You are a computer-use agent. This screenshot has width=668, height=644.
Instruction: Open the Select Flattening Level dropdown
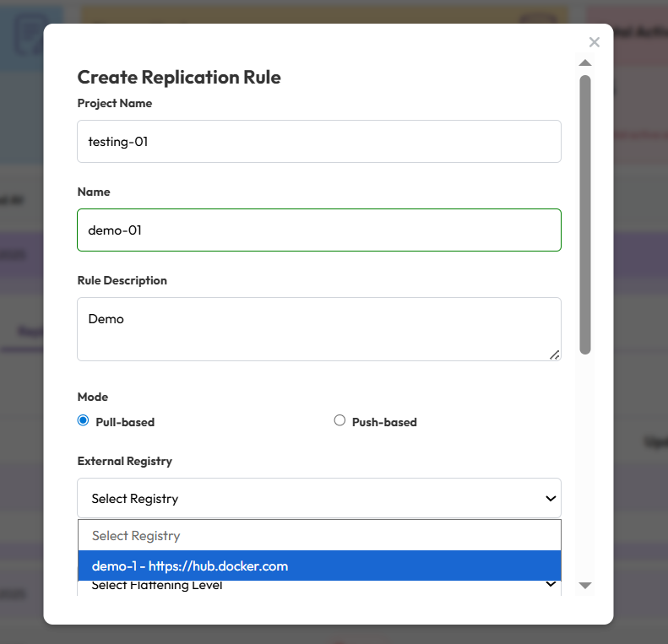pos(318,587)
